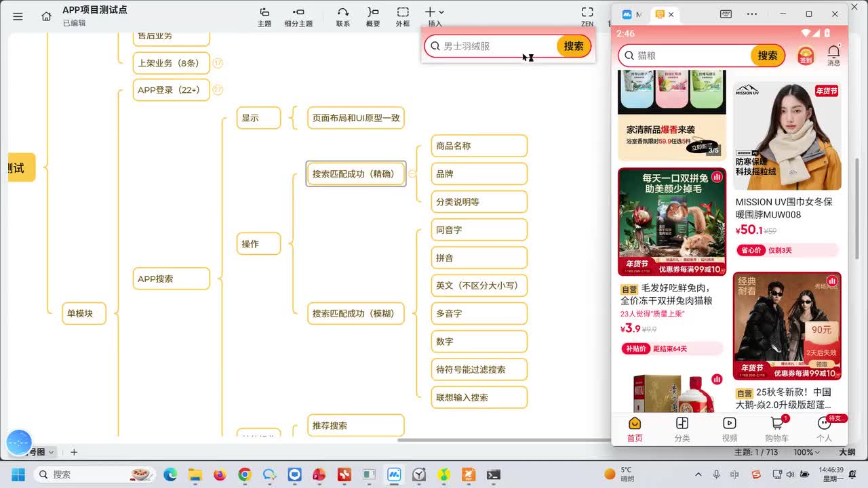Viewport: 868px width, 488px height.
Task: Select the 操作 node
Action: coord(258,244)
